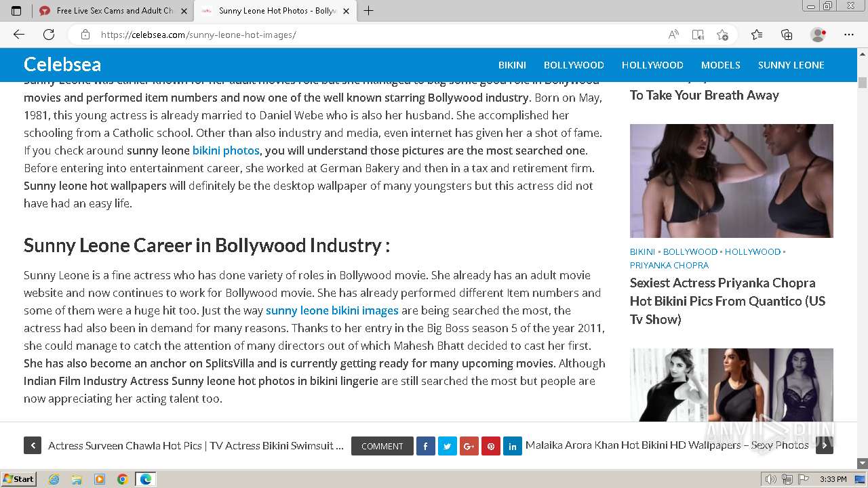Viewport: 868px width, 488px height.
Task: Add this page to favorites
Action: [722, 35]
